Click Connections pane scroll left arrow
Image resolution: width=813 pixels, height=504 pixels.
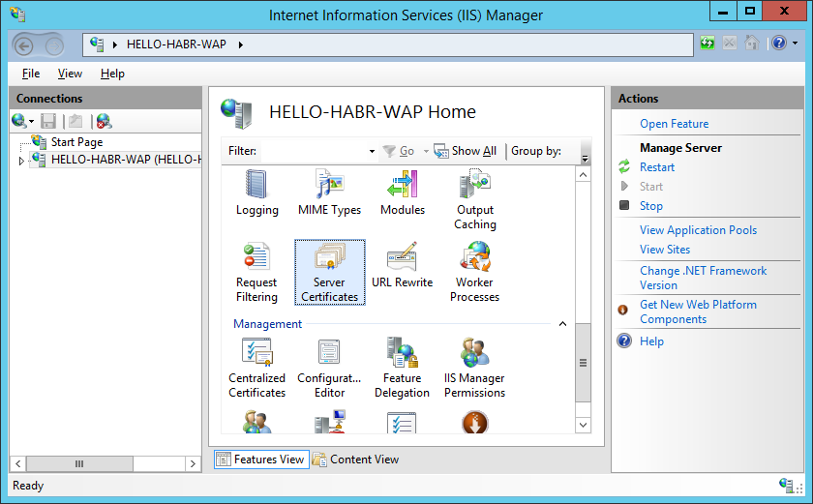(17, 463)
